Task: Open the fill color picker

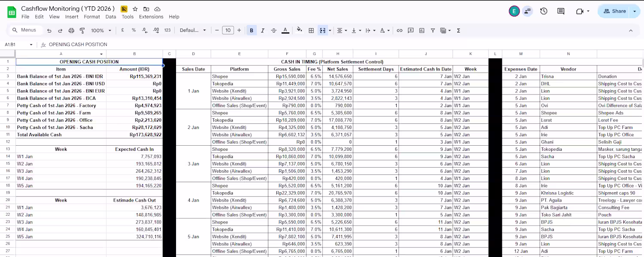Action: [300, 31]
